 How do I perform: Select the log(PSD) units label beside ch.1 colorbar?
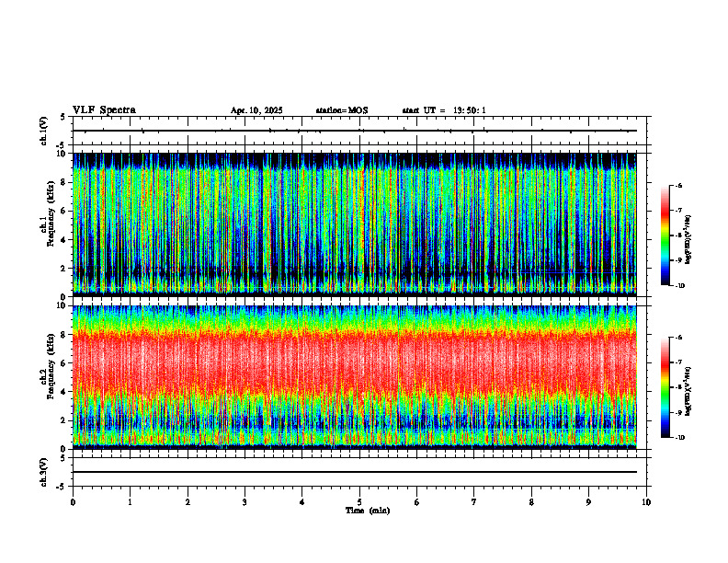pyautogui.click(x=688, y=239)
